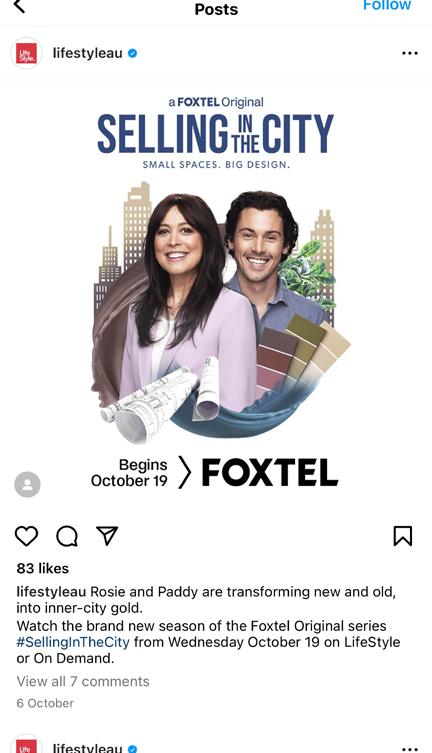Viewport: 432px width, 753px height.
Task: Open three-dot options menu for lifestyleau post
Action: [409, 53]
